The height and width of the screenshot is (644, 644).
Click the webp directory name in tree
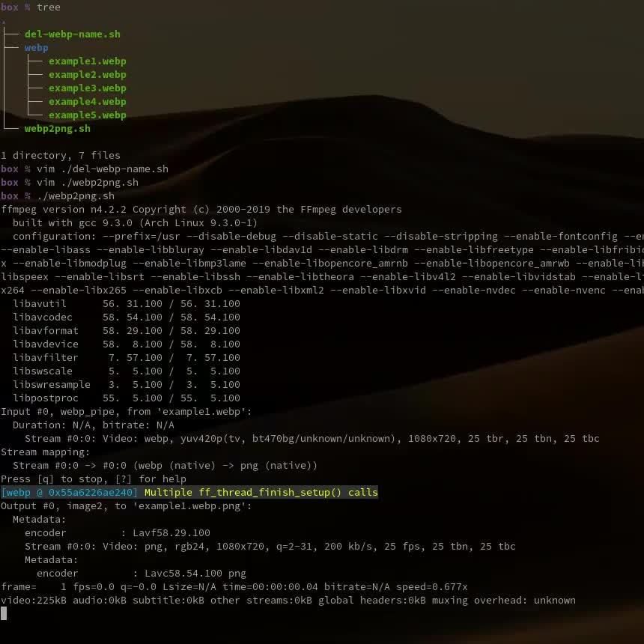click(36, 48)
